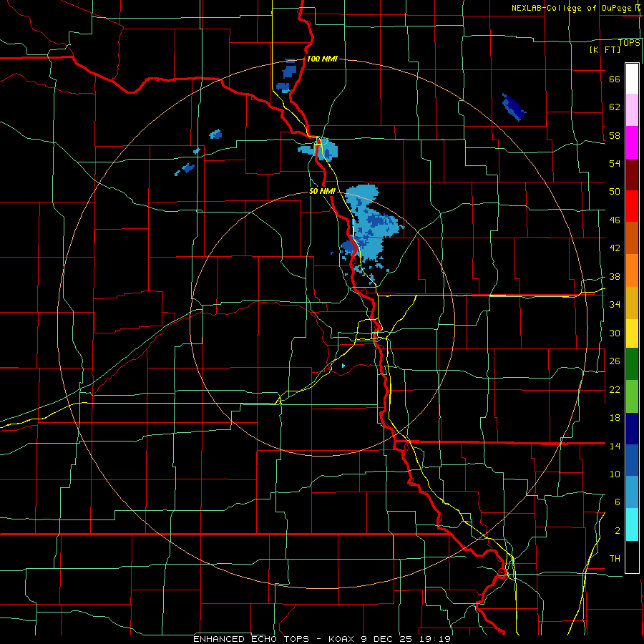Image resolution: width=644 pixels, height=644 pixels.
Task: Select the light pink legend swatch
Action: point(632,110)
